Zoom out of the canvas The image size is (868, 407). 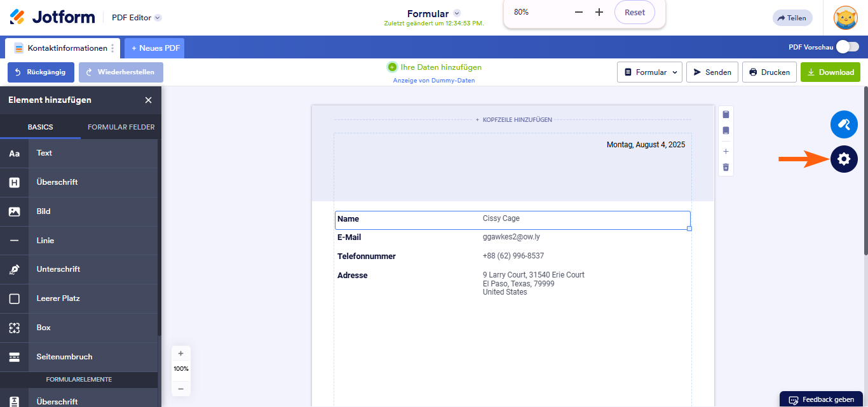pyautogui.click(x=180, y=389)
